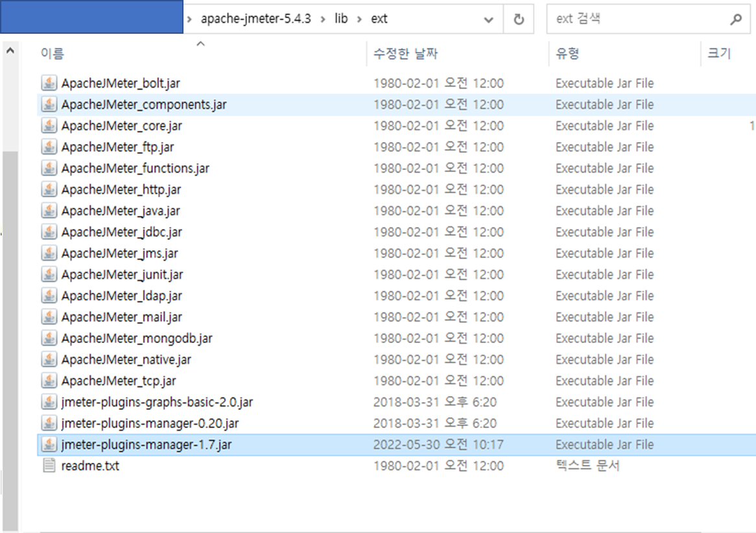
Task: Sort by 크기 column header
Action: point(728,53)
